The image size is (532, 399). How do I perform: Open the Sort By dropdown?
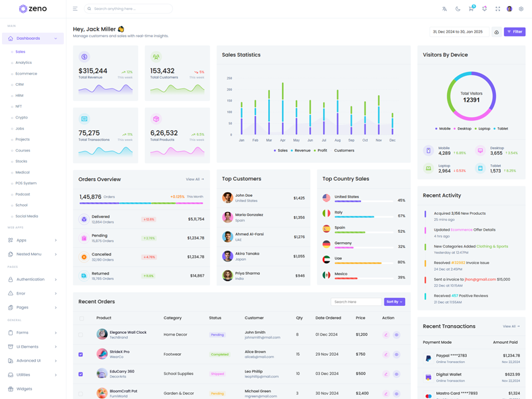point(394,302)
